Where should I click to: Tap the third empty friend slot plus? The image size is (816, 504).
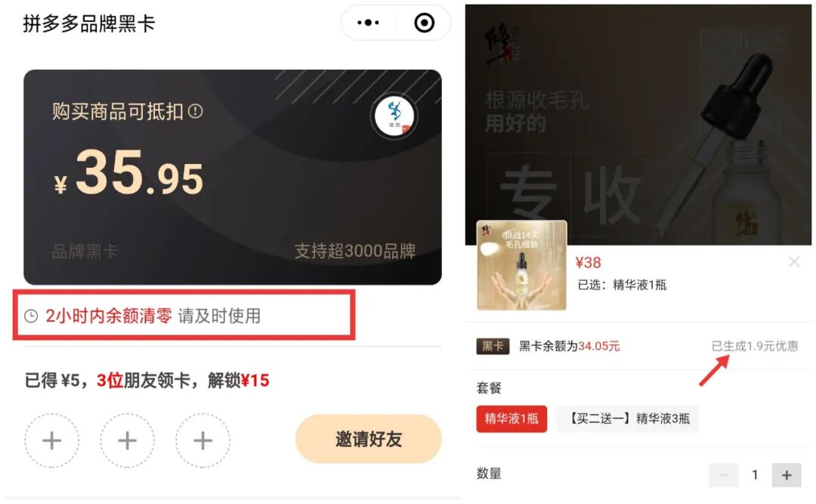click(x=202, y=441)
